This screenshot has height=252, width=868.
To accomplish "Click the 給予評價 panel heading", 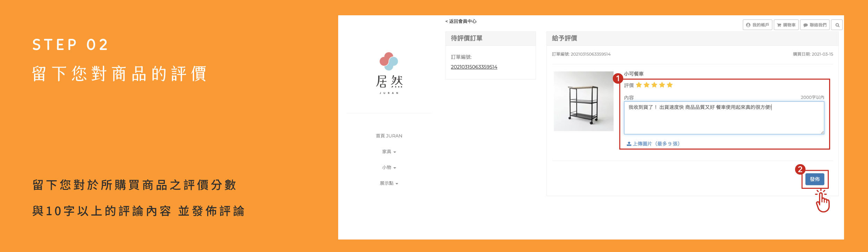I will [564, 38].
